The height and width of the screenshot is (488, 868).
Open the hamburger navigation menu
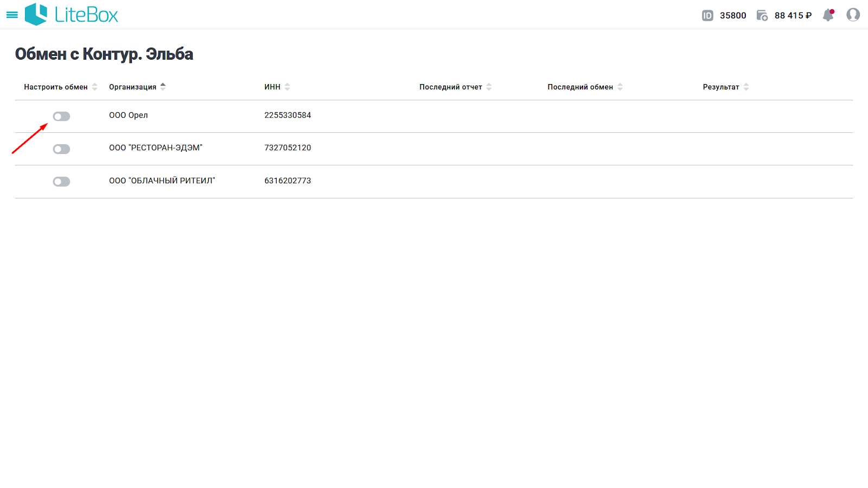pos(12,15)
